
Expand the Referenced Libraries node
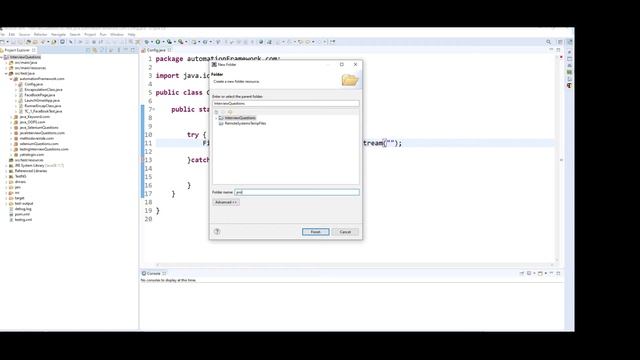coord(7,171)
